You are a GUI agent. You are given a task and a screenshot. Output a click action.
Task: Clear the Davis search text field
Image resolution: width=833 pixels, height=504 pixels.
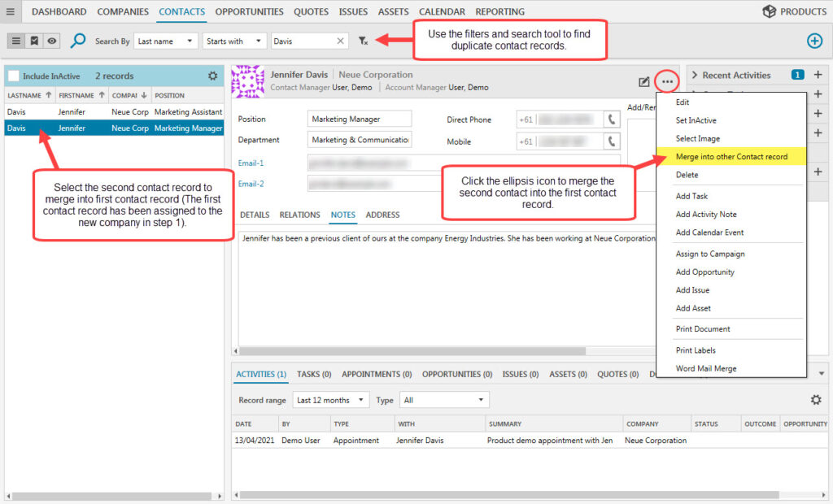click(x=340, y=41)
